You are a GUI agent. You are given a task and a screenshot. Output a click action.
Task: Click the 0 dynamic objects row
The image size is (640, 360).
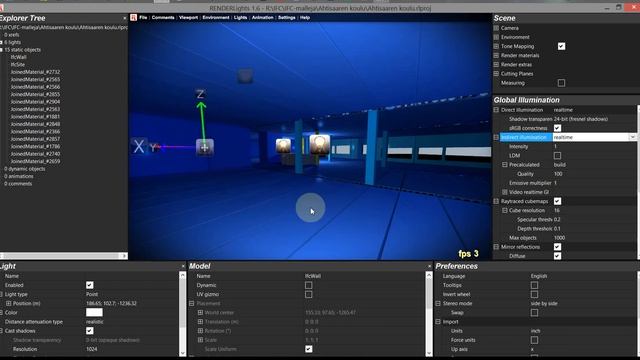[x=25, y=169]
